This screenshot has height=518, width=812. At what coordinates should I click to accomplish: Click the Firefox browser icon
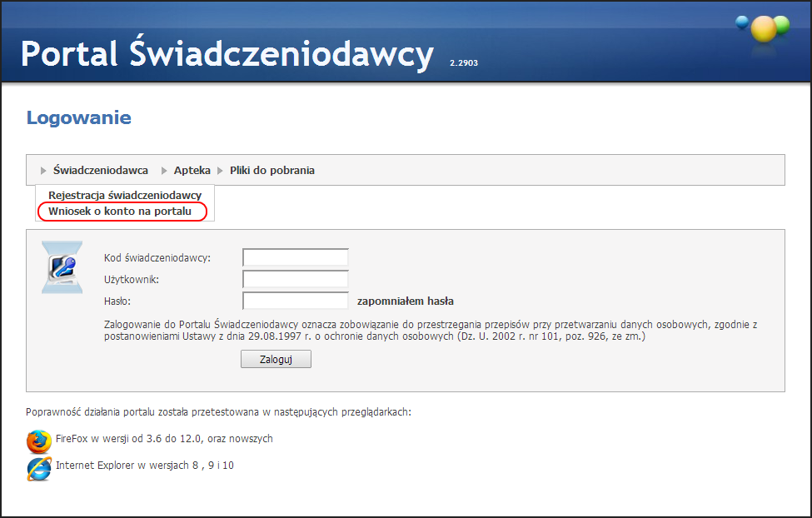point(39,441)
